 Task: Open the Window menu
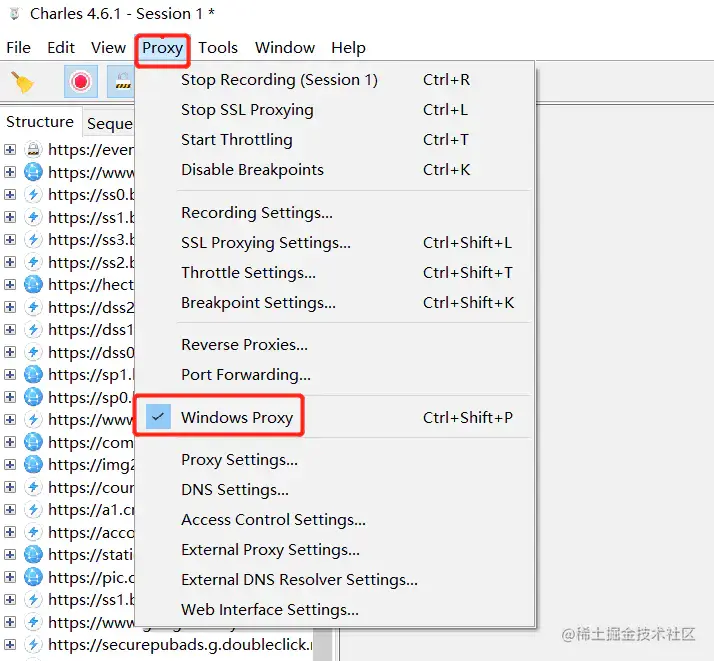285,47
